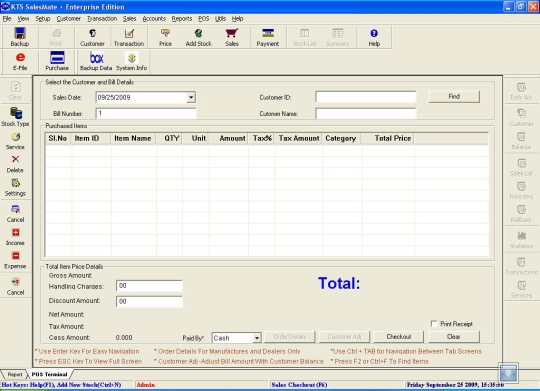
Task: Click the Checkout button
Action: click(398, 337)
